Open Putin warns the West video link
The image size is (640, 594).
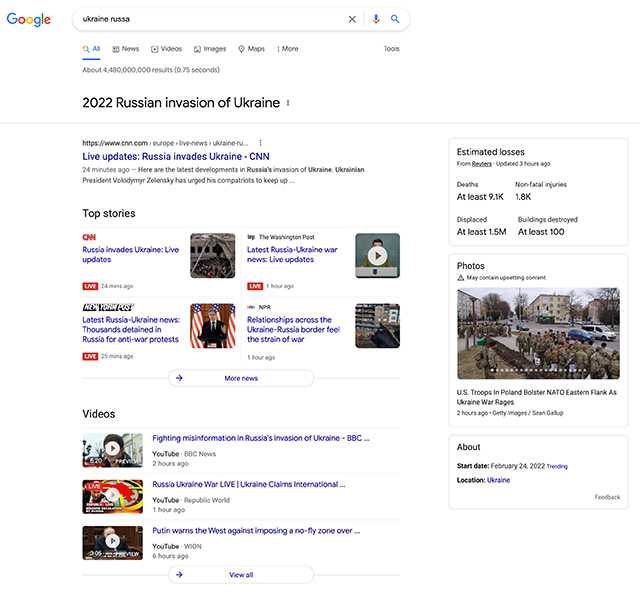pyautogui.click(x=256, y=531)
